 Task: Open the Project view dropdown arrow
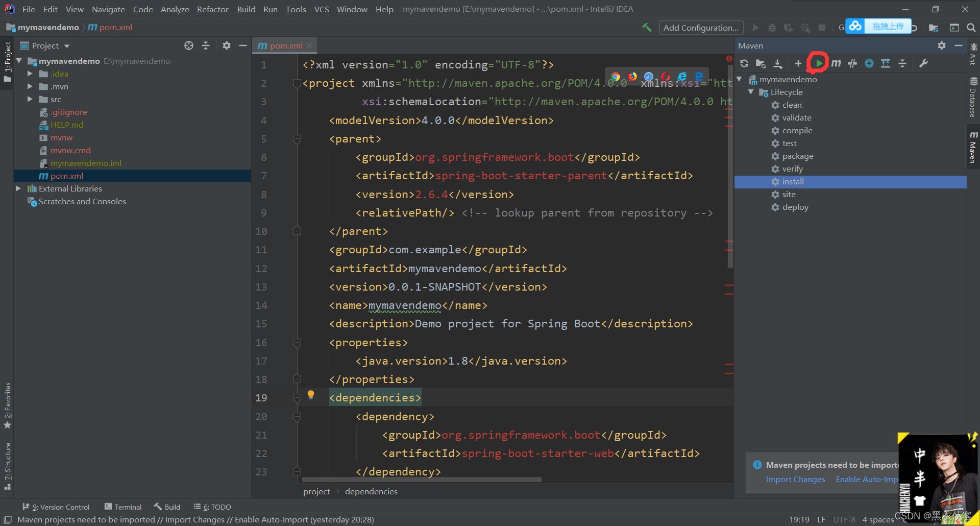67,46
